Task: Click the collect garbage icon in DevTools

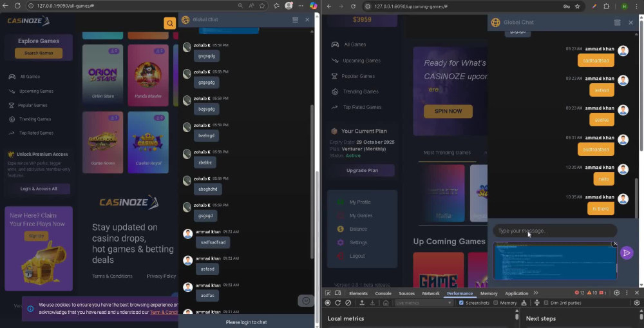Action: tap(524, 303)
